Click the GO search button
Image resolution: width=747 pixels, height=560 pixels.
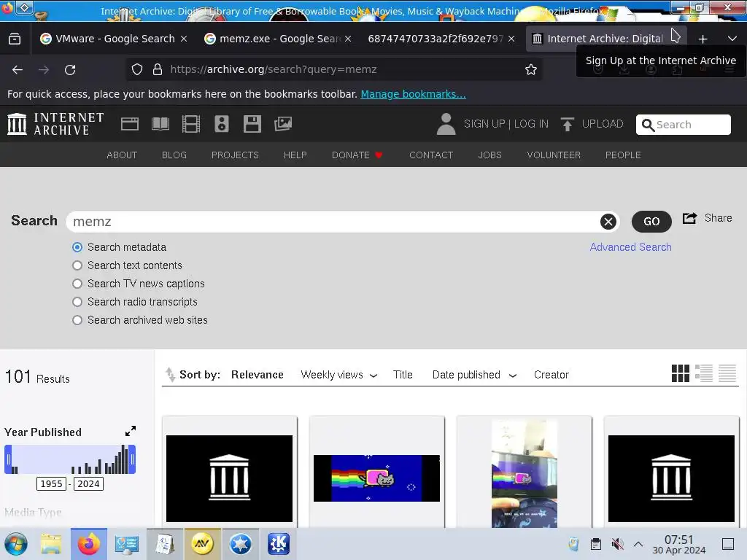pyautogui.click(x=651, y=222)
